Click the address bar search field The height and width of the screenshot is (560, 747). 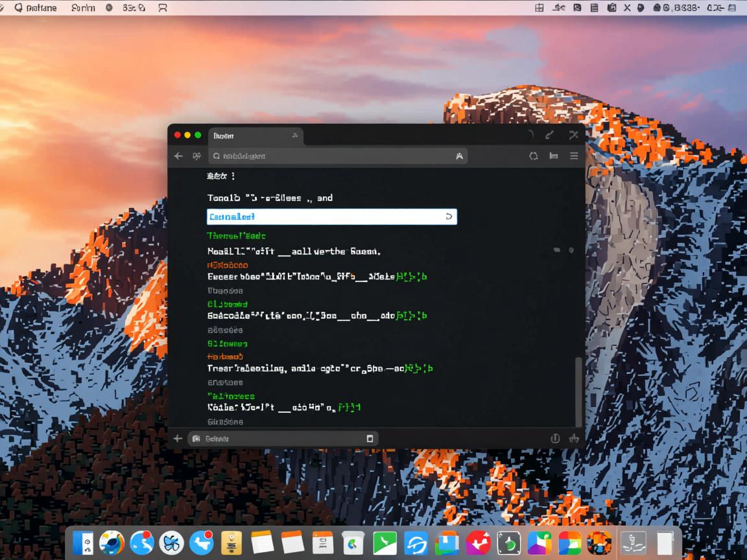[x=337, y=156]
